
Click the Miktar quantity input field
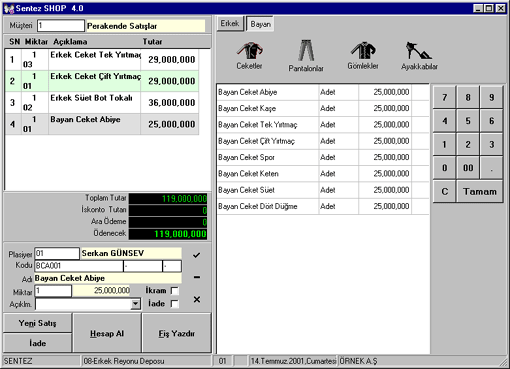coord(53,291)
